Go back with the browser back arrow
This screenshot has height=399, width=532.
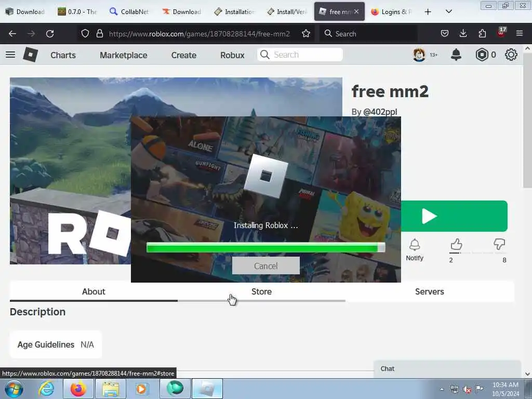[12, 34]
